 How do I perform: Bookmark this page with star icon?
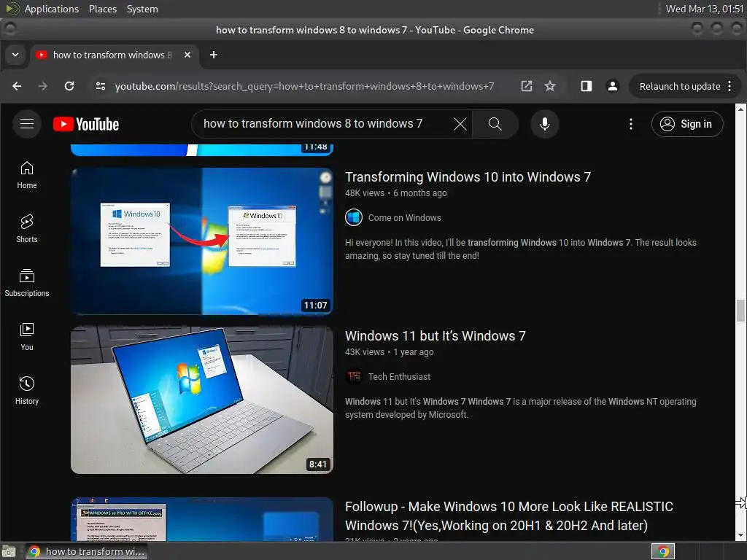pos(550,86)
